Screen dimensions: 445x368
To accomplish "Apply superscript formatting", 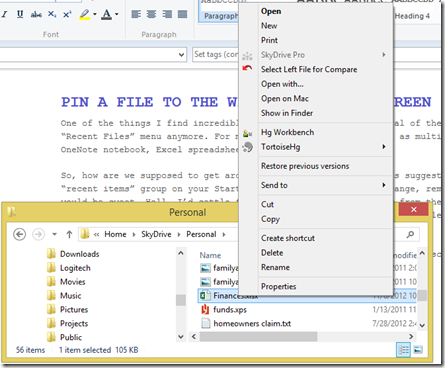I will [x=67, y=14].
